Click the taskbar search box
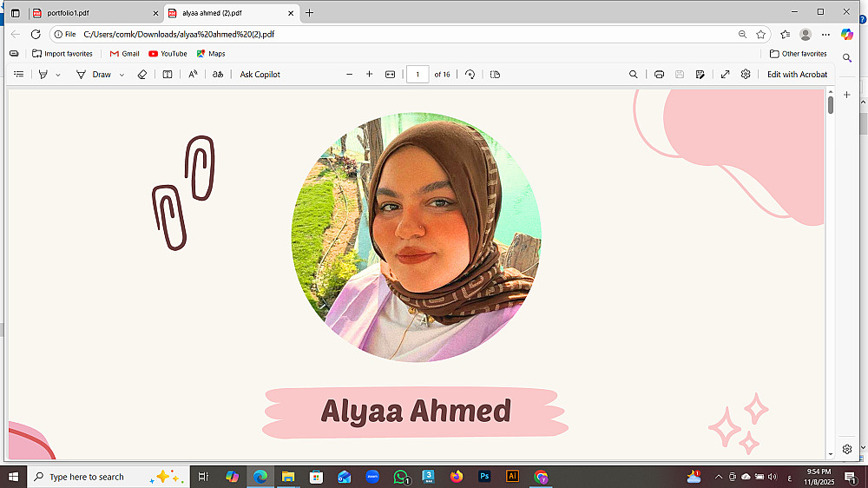 108,477
